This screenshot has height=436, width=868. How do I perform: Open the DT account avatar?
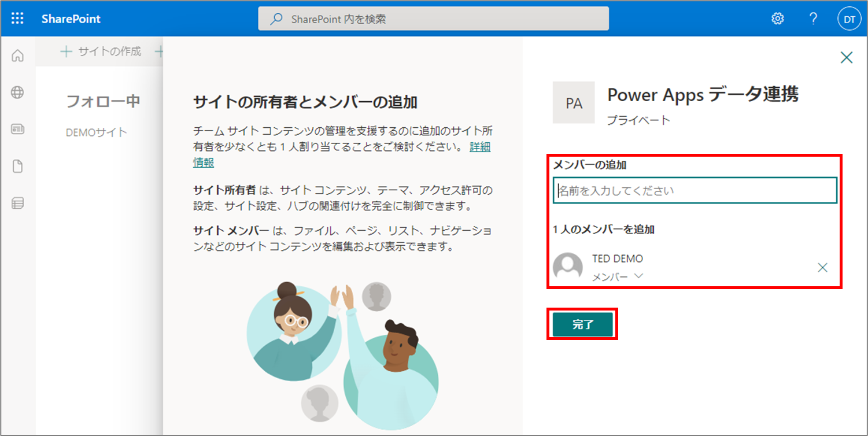(849, 19)
